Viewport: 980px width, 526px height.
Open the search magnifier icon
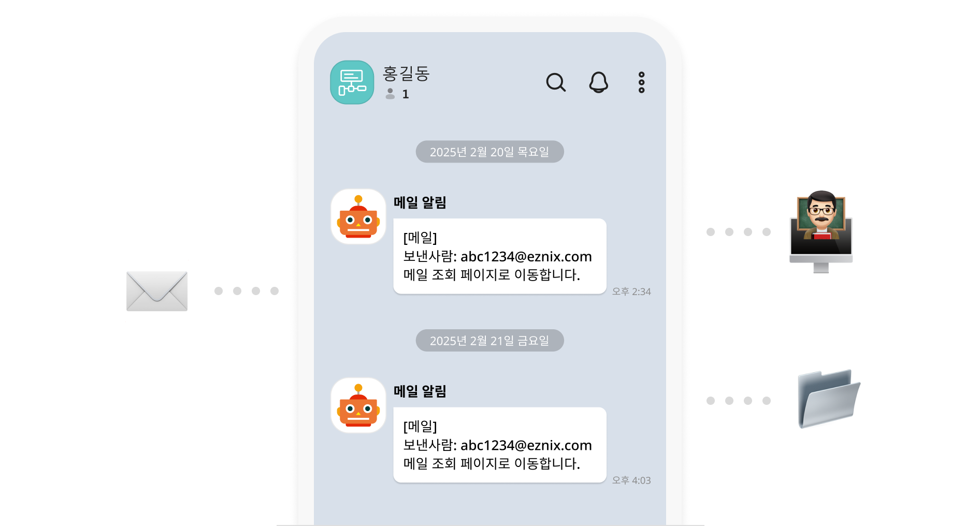556,82
